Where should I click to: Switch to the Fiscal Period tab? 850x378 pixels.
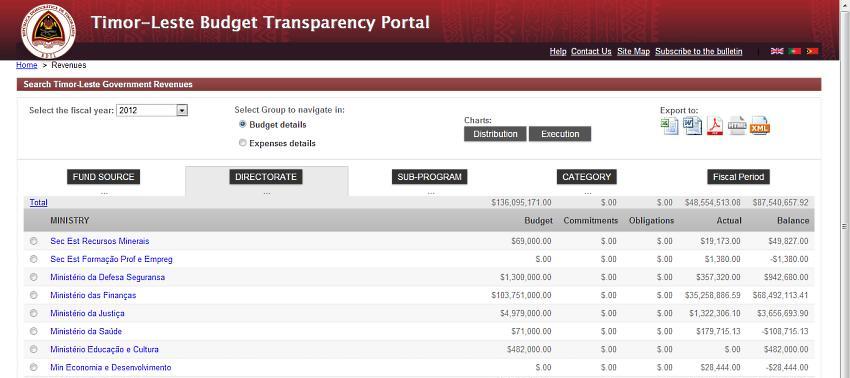pyautogui.click(x=738, y=177)
